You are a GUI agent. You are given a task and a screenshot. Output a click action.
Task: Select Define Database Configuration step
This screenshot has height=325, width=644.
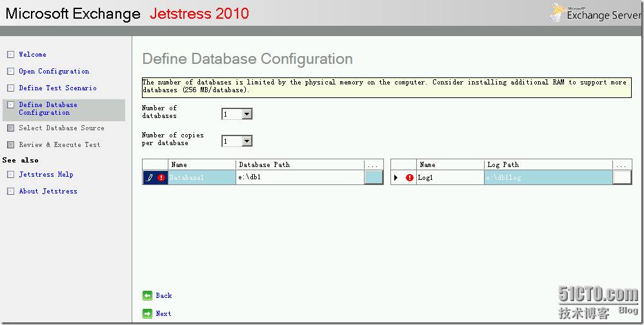click(48, 109)
